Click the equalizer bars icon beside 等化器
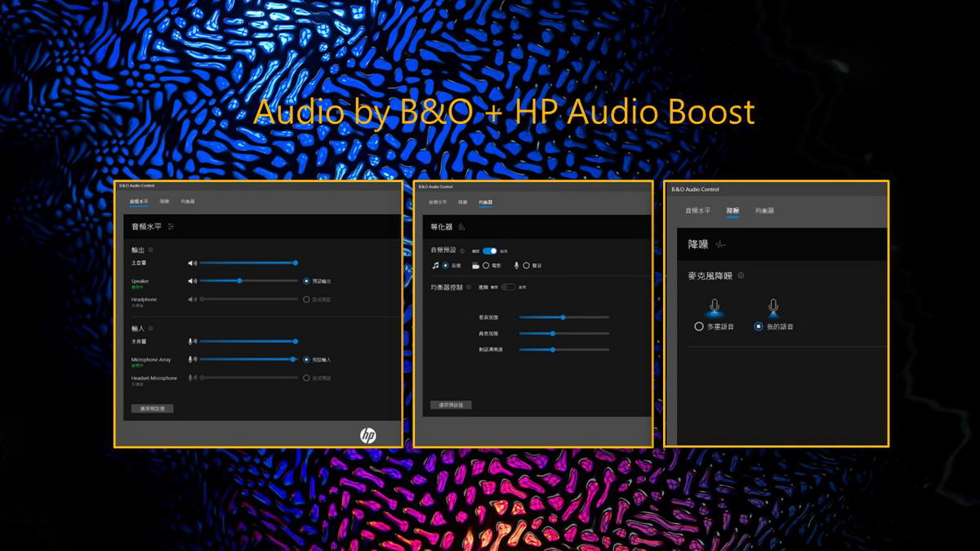Image resolution: width=980 pixels, height=551 pixels. pyautogui.click(x=461, y=227)
